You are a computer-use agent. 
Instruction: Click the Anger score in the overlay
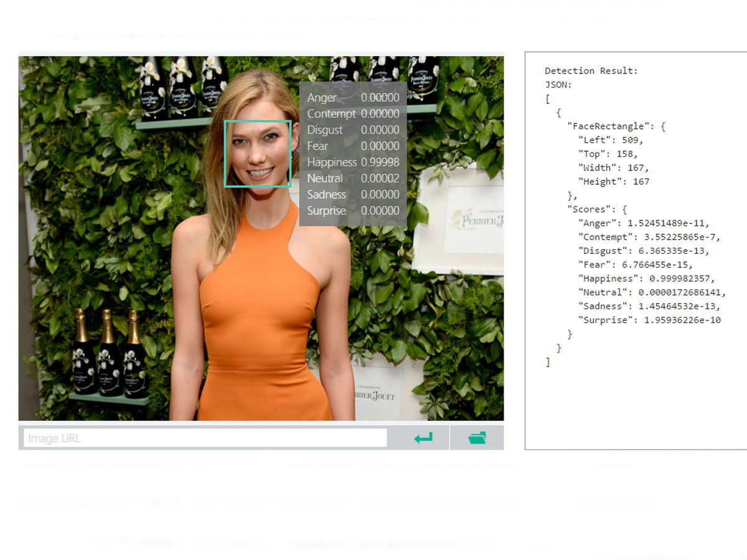click(380, 98)
